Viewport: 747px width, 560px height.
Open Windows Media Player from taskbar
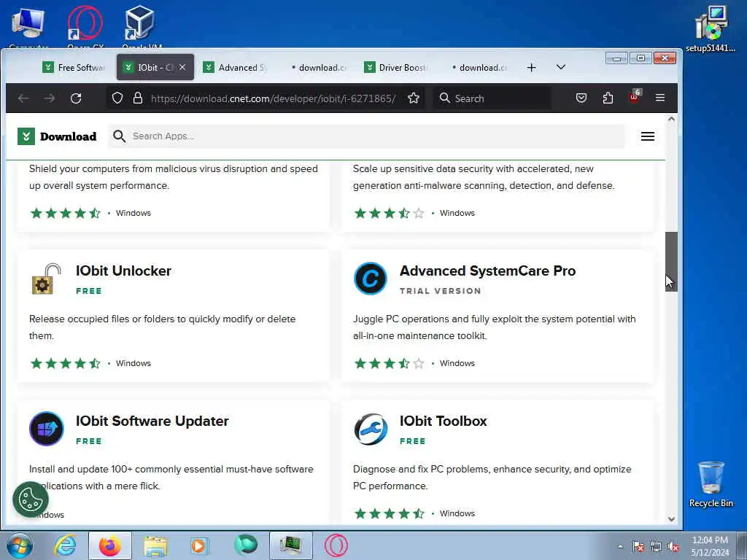click(x=199, y=546)
